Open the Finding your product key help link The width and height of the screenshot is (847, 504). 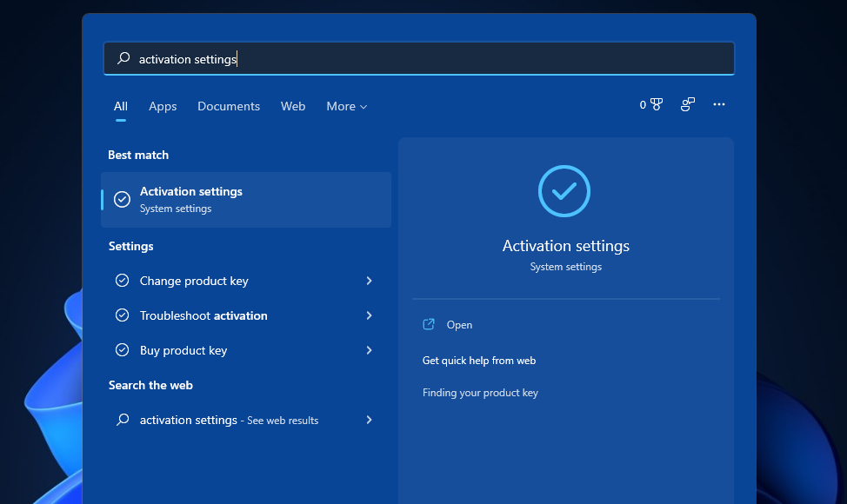pyautogui.click(x=480, y=392)
